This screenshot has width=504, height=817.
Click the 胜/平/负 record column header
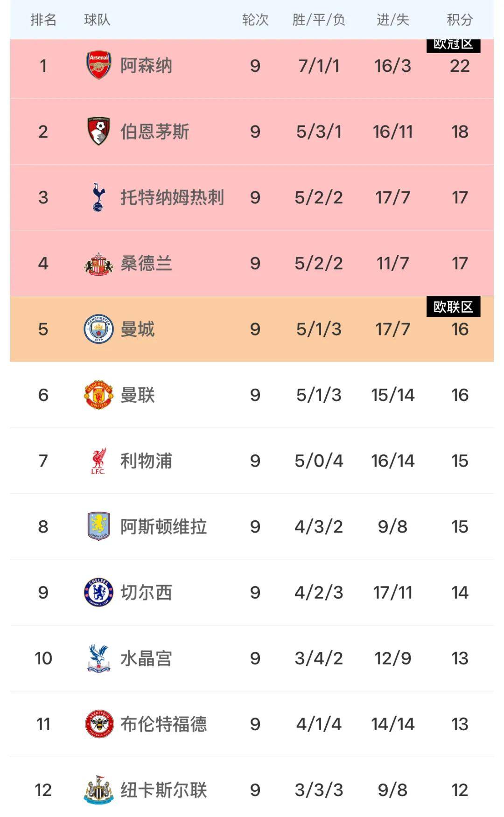[319, 20]
